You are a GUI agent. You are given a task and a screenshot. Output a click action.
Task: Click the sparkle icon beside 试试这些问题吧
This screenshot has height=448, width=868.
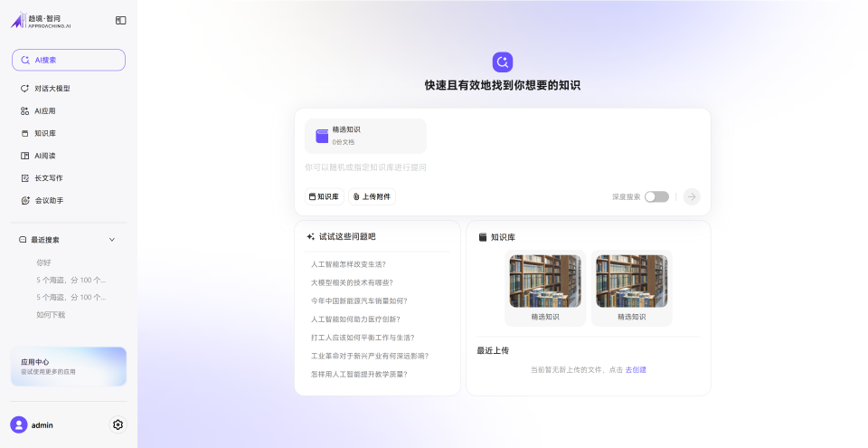click(x=310, y=237)
